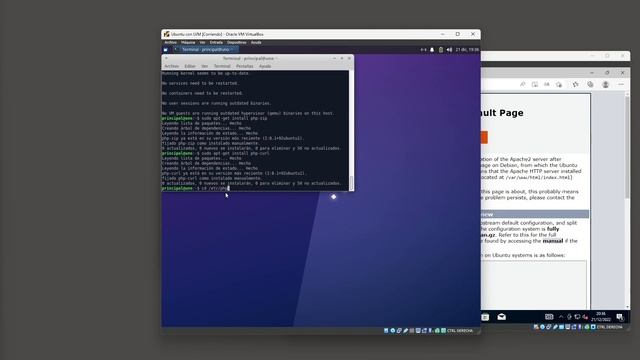Show hidden tray icons chevron in taskbar

click(x=561, y=317)
